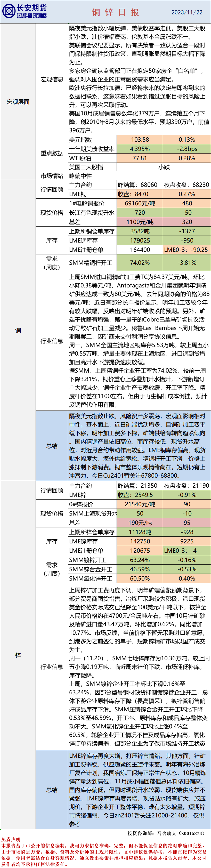
Task: Select the 上期所铜仓单库存 label
Action: tap(92, 231)
